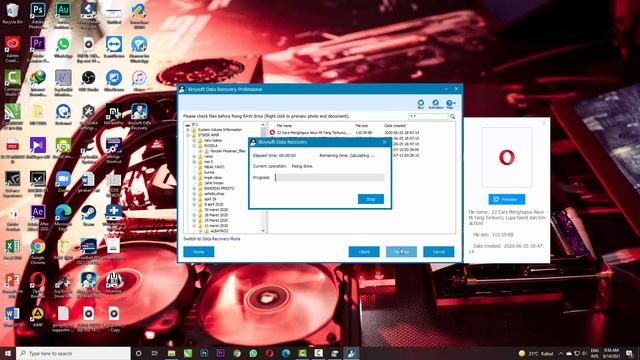Click the Date created column header

click(x=395, y=126)
